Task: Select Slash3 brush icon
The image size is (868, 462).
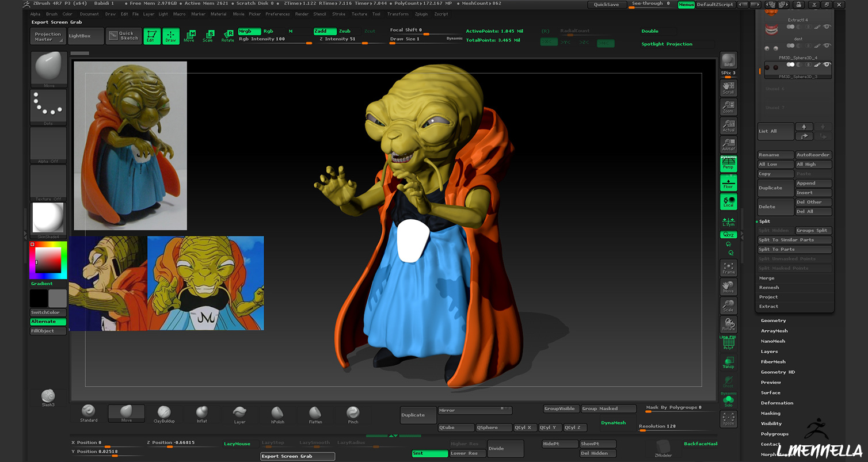Action: pos(48,398)
